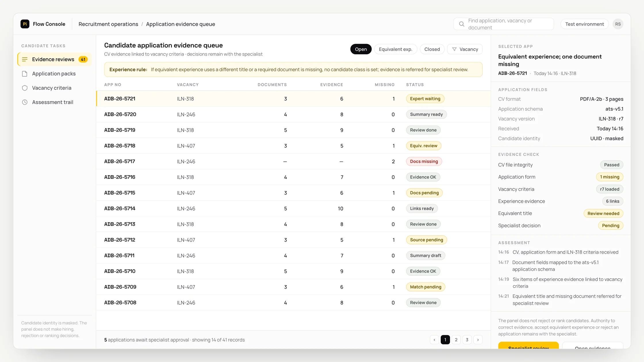Select row ADB-26-5718

[x=293, y=146]
